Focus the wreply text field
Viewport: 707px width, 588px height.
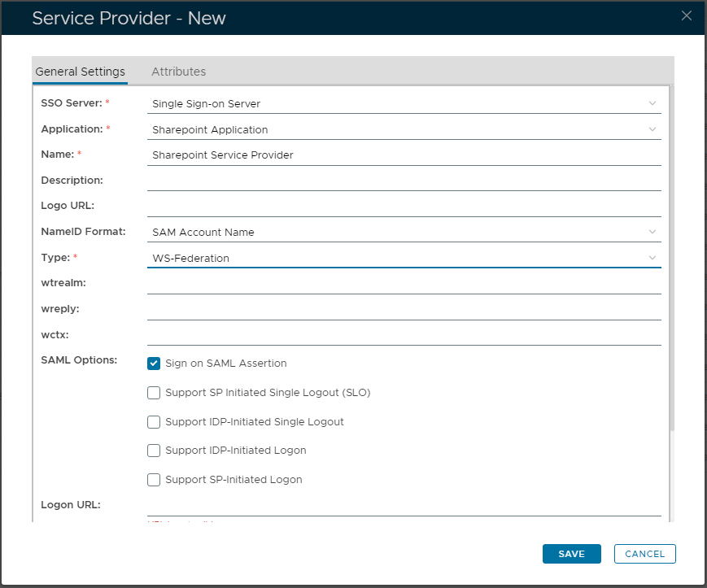coord(404,310)
